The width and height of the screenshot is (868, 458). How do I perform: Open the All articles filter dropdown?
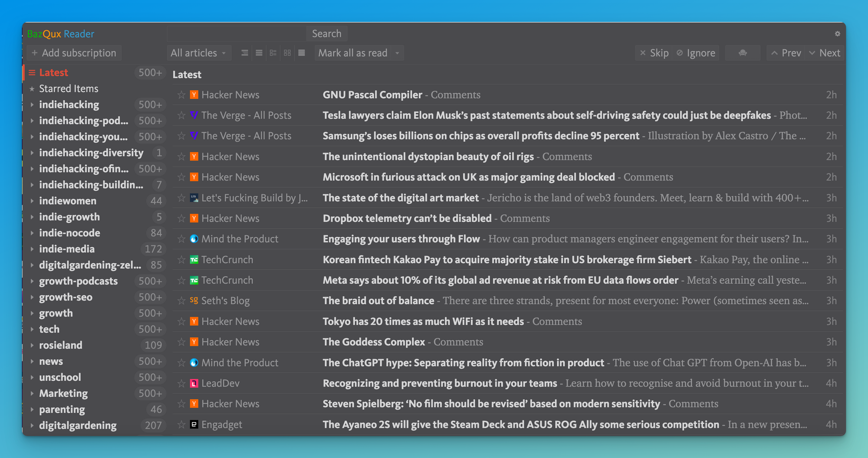point(199,53)
